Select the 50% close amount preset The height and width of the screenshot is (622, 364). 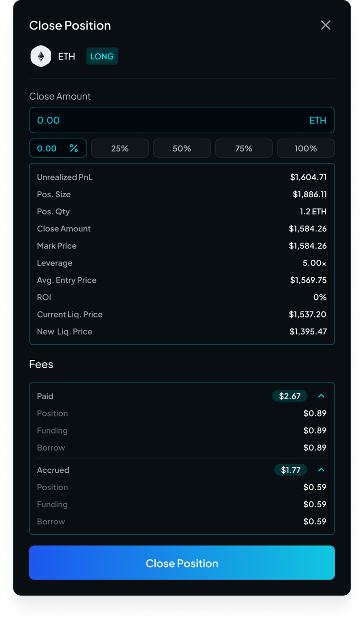click(x=182, y=148)
